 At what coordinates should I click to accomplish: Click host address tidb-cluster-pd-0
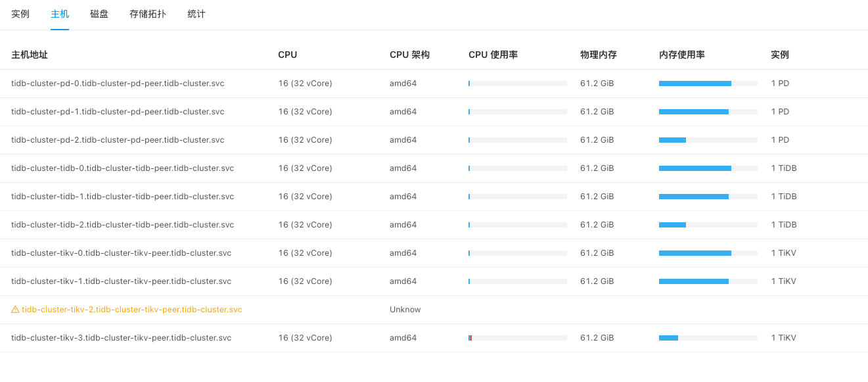point(118,84)
